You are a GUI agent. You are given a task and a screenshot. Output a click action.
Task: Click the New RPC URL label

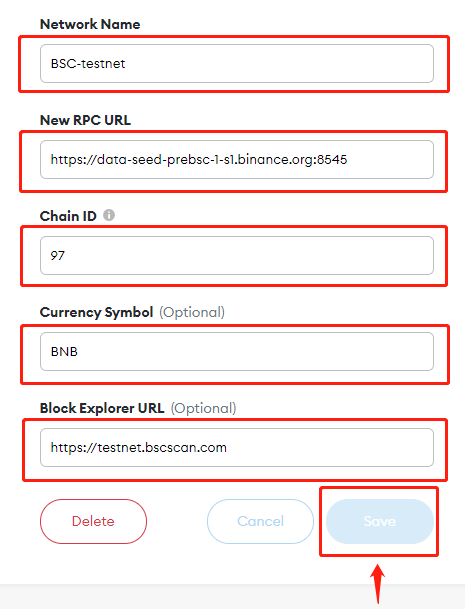point(85,120)
